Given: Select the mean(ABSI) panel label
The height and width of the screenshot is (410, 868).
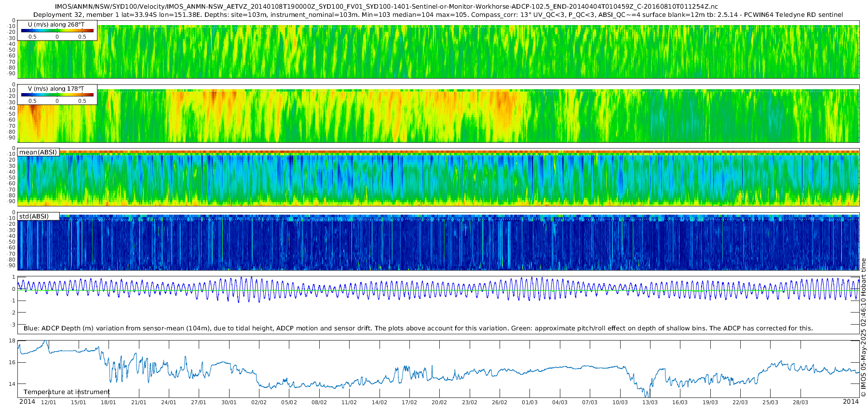Looking at the screenshot, I should (38, 152).
